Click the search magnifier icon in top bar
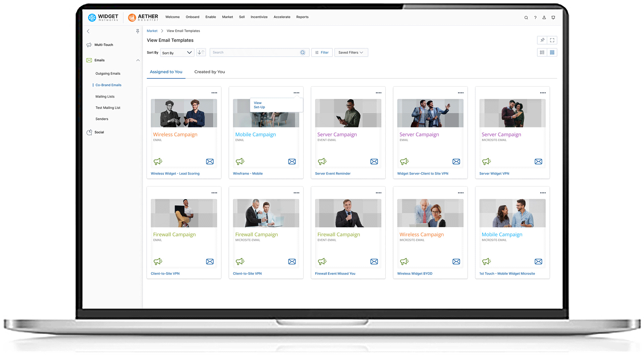 (526, 18)
